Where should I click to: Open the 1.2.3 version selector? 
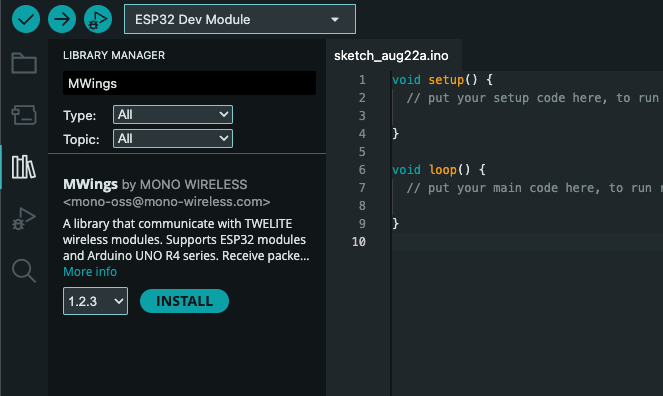click(96, 301)
